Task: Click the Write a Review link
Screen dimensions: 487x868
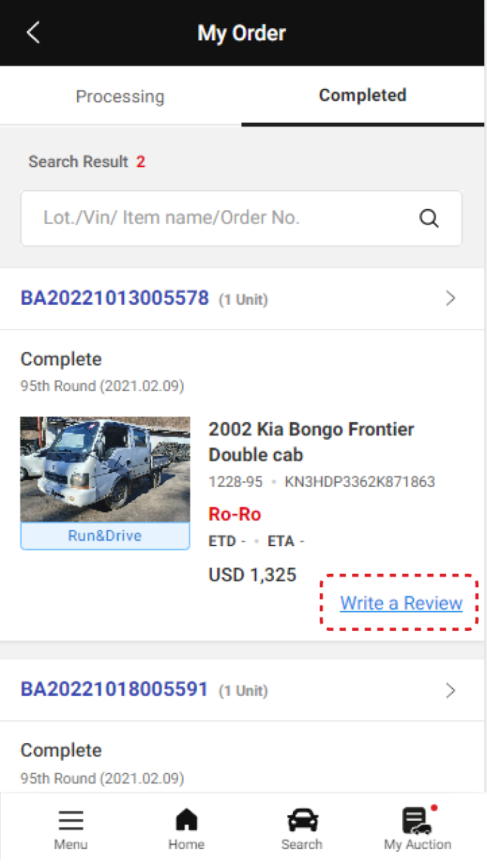Action: [401, 603]
